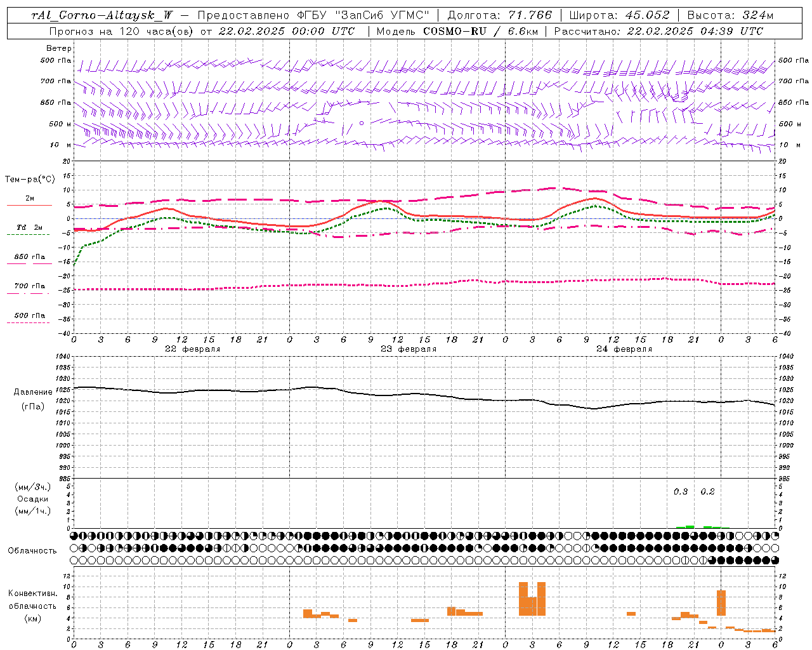Click the Рассчитано: 22.02.2025 04:39 UTC text

[x=658, y=31]
